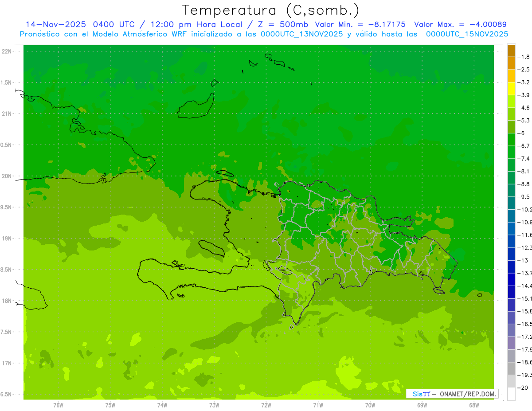Click the 76W longitude axis label
This screenshot has width=532, height=411.
tap(58, 405)
